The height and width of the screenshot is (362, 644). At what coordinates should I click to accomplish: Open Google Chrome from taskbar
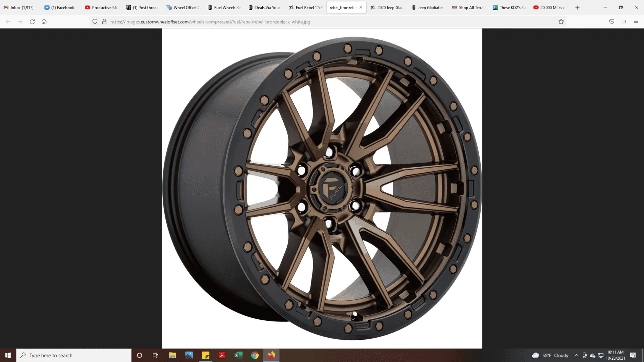click(x=255, y=355)
